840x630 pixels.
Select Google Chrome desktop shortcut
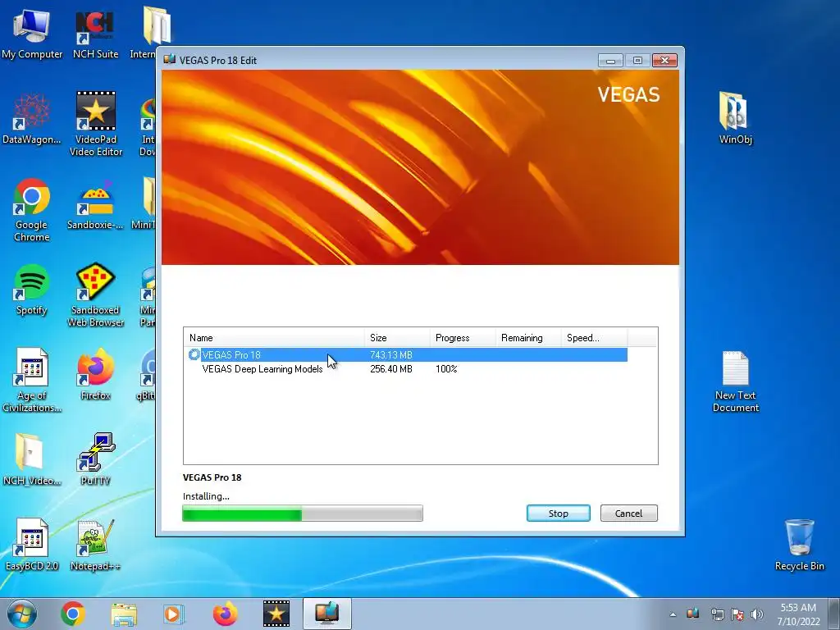coord(32,210)
